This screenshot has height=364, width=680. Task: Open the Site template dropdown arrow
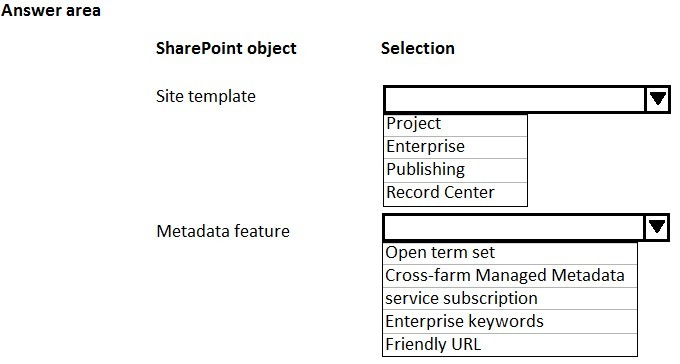click(x=657, y=99)
